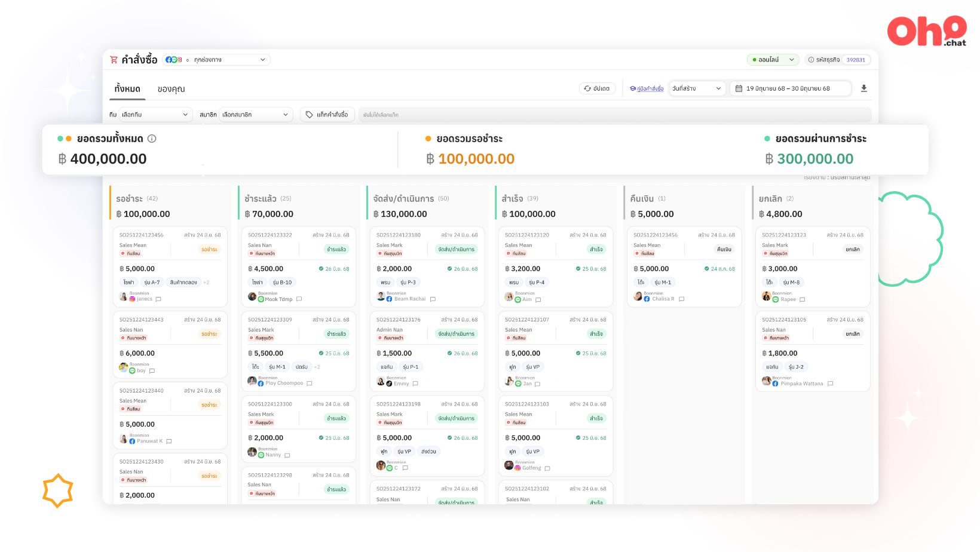The width and height of the screenshot is (980, 552).
Task: Select the สินค้าทดลอง tag chip
Action: click(183, 283)
